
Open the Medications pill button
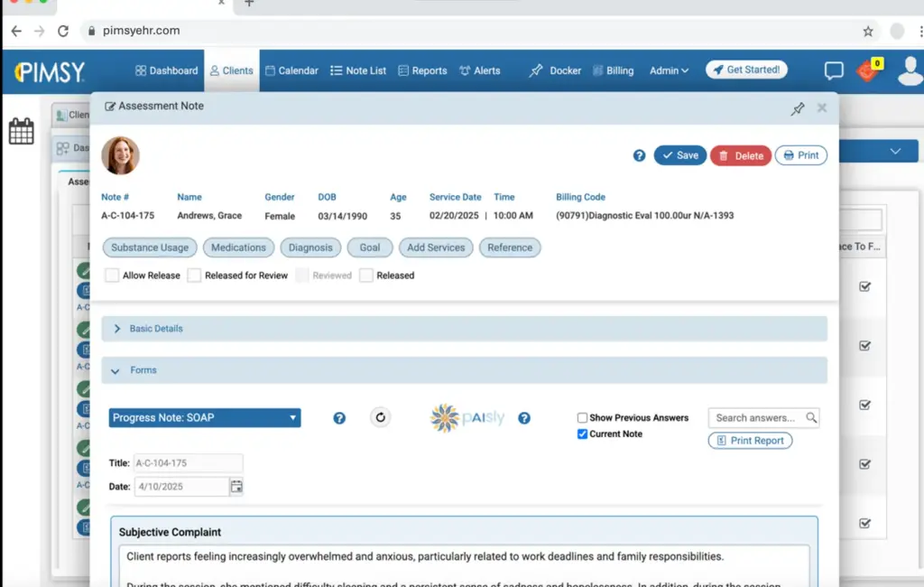pos(238,247)
